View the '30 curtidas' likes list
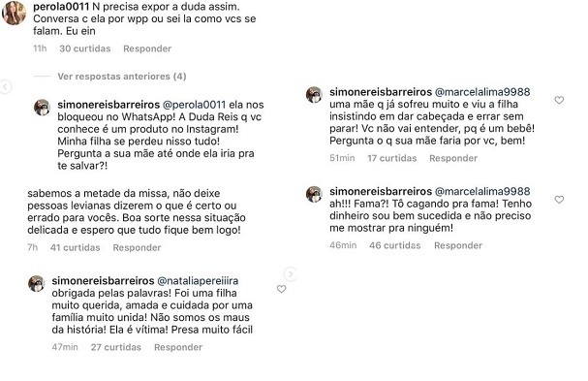588x381 pixels. point(84,48)
